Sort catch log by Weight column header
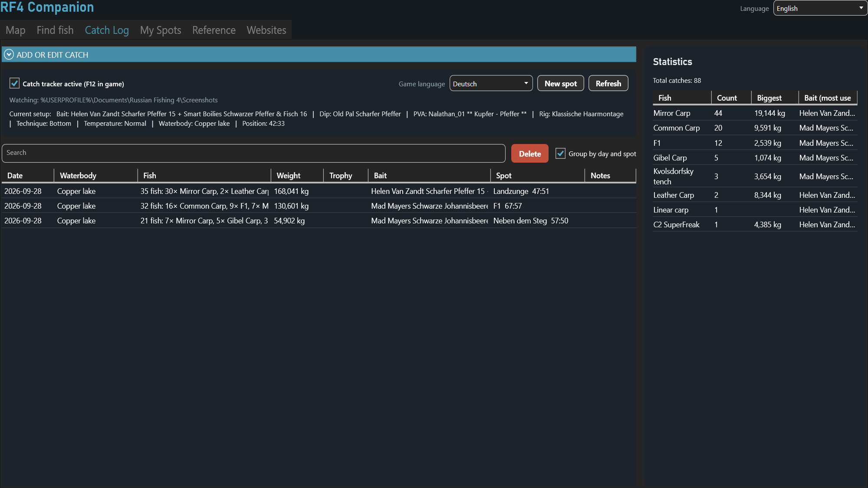The image size is (868, 488). point(297,176)
